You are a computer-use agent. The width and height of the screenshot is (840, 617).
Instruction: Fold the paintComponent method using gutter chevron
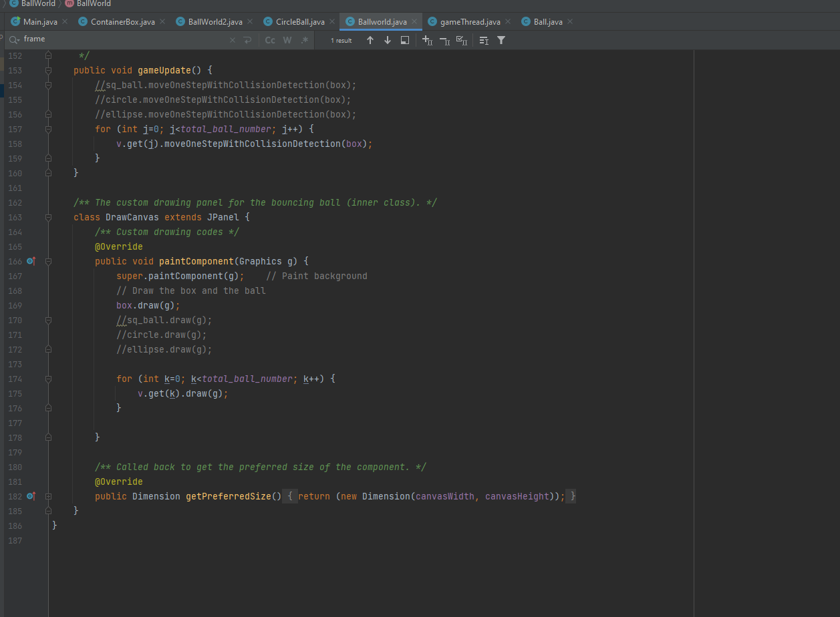pos(47,261)
